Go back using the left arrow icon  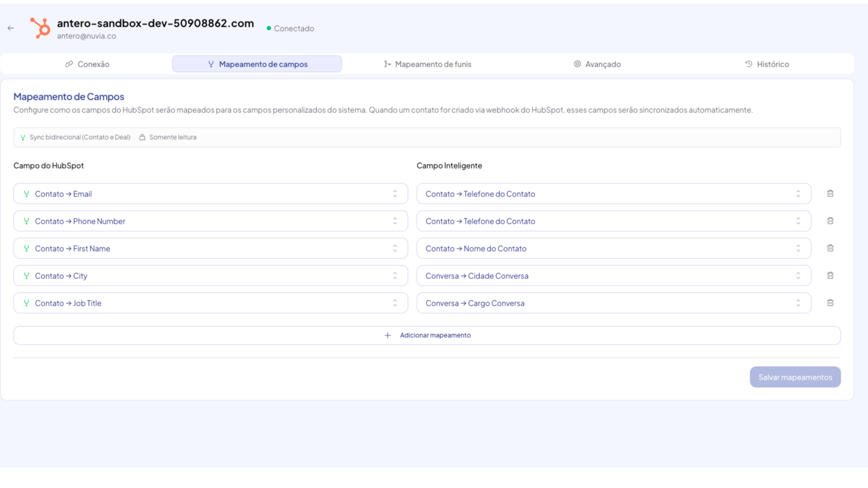coord(11,28)
